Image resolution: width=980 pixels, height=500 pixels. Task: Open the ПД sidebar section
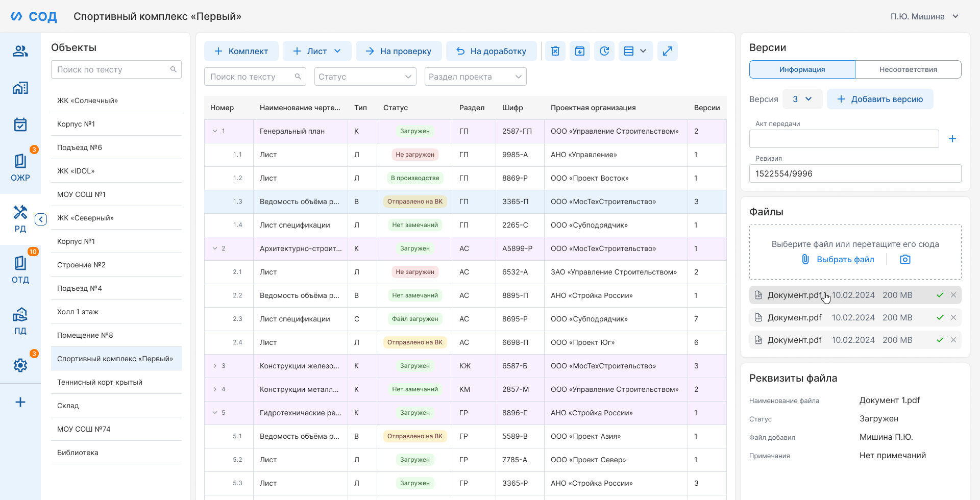click(20, 321)
